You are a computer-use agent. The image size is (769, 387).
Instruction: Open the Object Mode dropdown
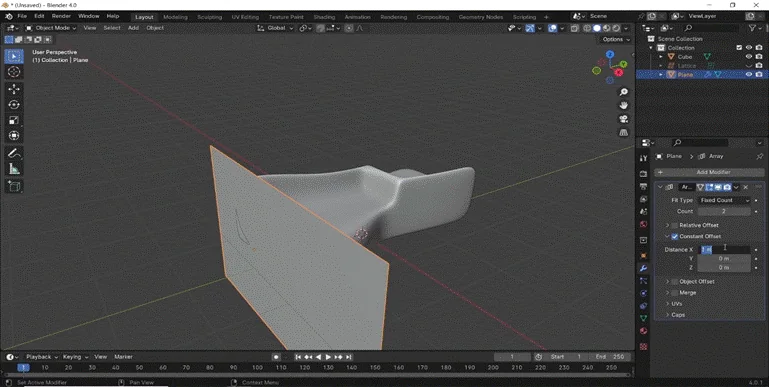[x=51, y=28]
